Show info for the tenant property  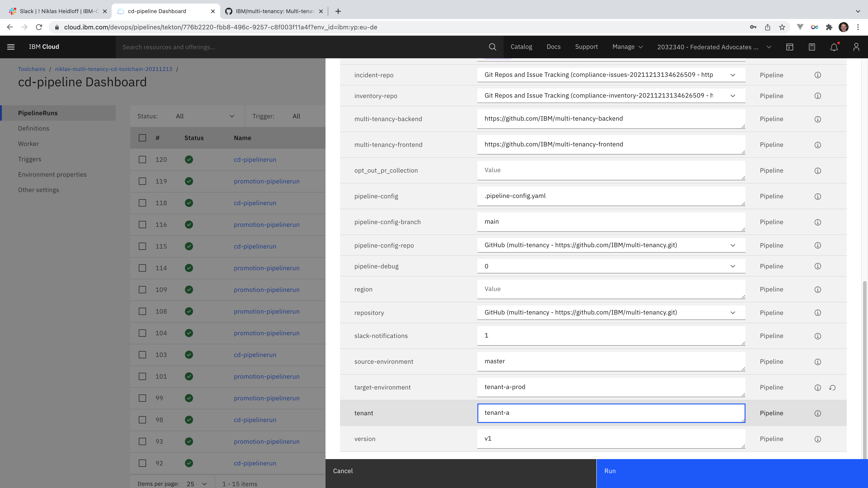pyautogui.click(x=817, y=413)
